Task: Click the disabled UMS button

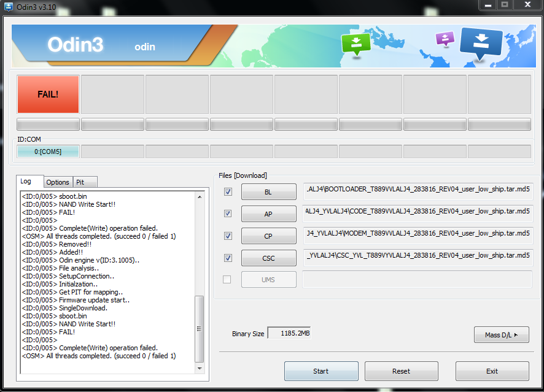Action: [x=268, y=280]
